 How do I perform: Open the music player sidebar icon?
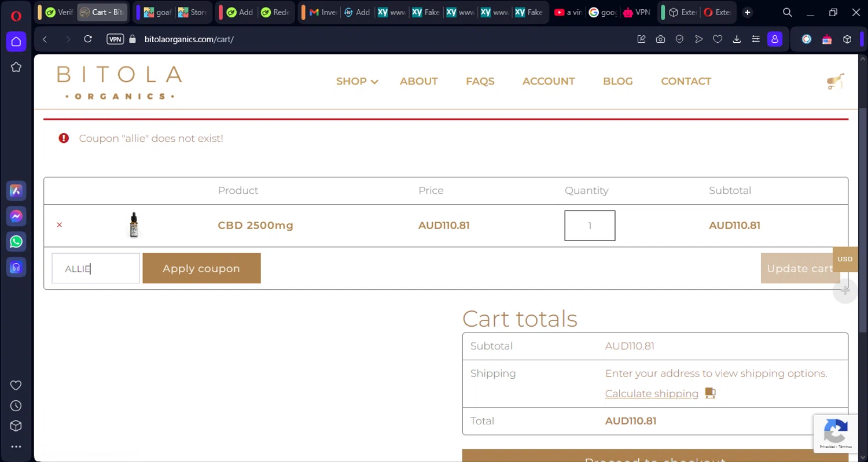(16, 267)
